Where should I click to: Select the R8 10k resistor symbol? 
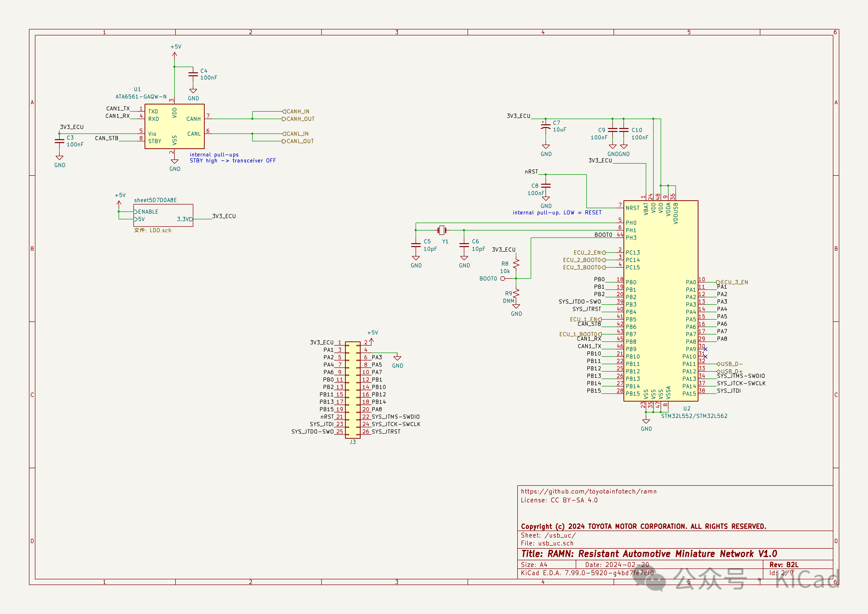(516, 264)
